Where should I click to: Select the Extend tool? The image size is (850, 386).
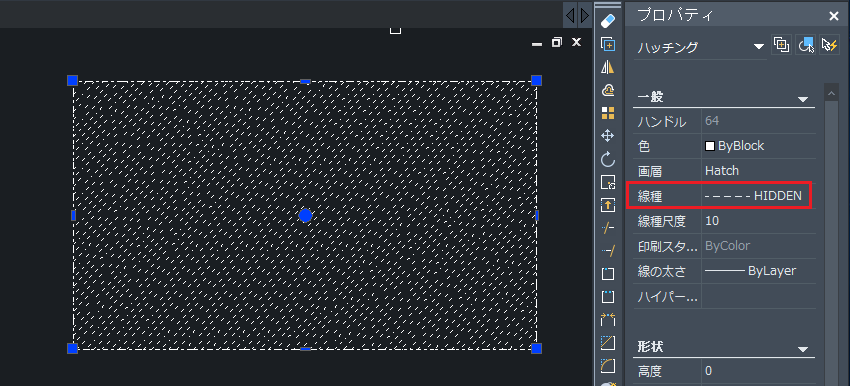pyautogui.click(x=608, y=251)
